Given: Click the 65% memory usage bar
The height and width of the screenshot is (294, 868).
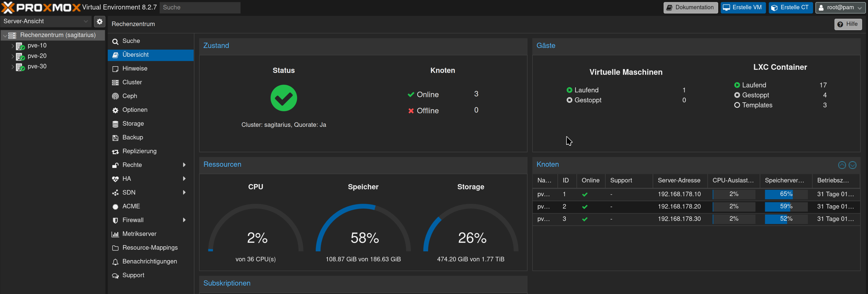Looking at the screenshot, I should coord(786,194).
